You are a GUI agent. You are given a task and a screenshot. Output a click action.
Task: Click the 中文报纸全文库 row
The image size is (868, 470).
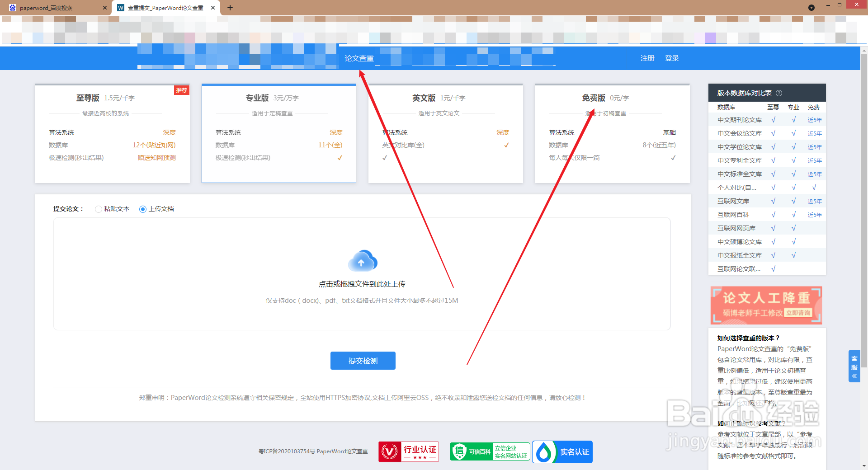(x=767, y=255)
